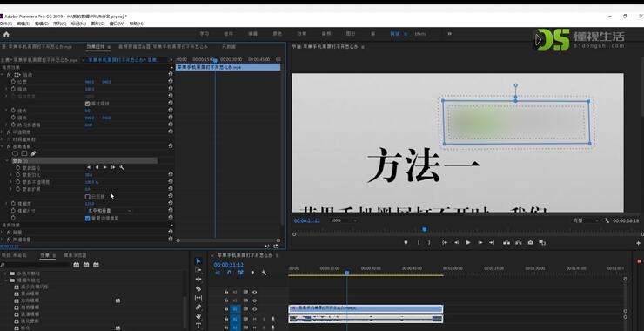Enable the Inverted (已反转) mask checkbox
This screenshot has height=331, width=644.
(x=88, y=197)
